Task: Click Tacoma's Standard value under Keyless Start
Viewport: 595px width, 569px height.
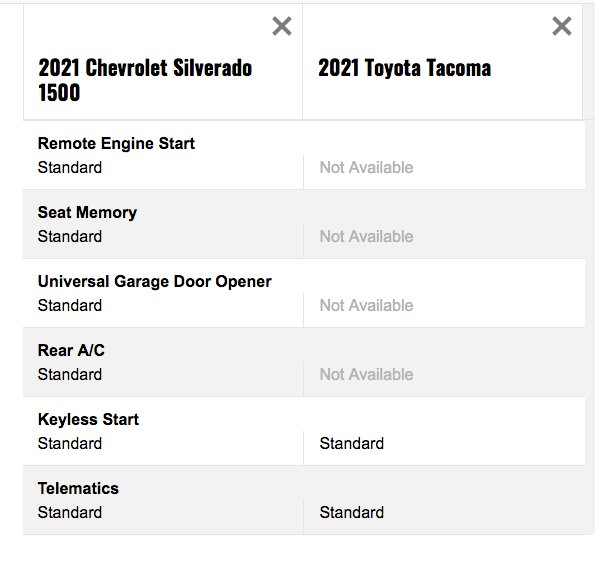Action: [352, 443]
